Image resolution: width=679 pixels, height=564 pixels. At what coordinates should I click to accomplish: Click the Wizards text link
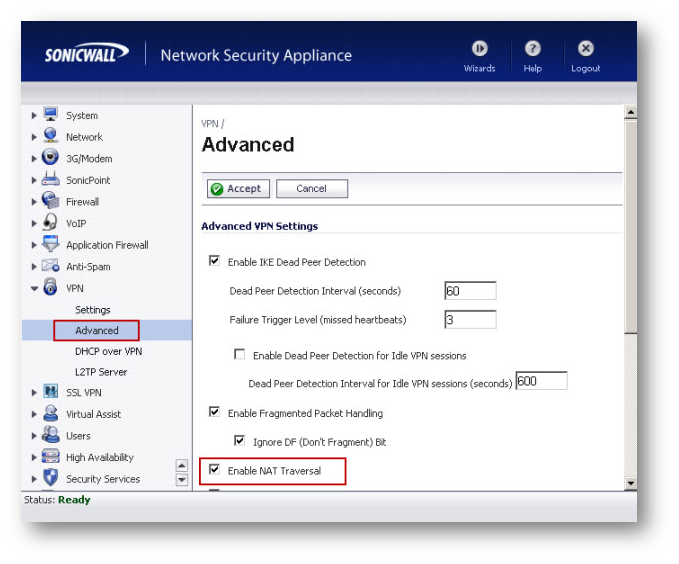point(479,68)
